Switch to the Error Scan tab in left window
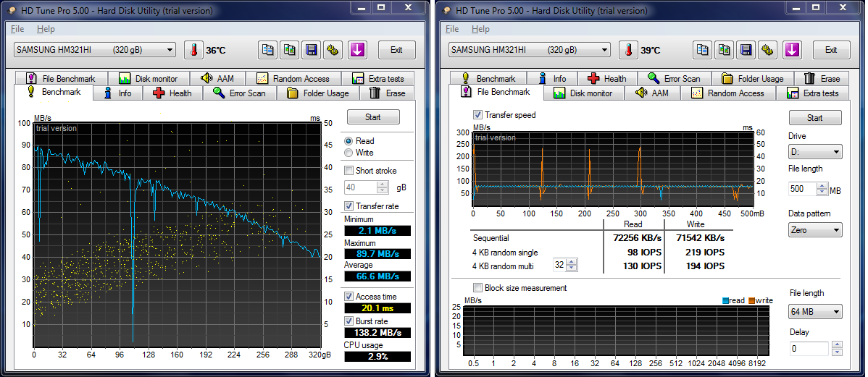Image resolution: width=868 pixels, height=377 pixels. (x=239, y=93)
